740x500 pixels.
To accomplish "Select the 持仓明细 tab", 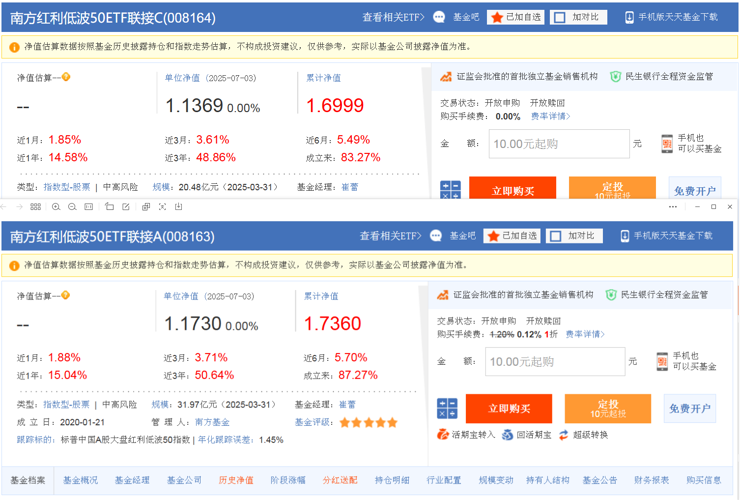I will (x=392, y=480).
